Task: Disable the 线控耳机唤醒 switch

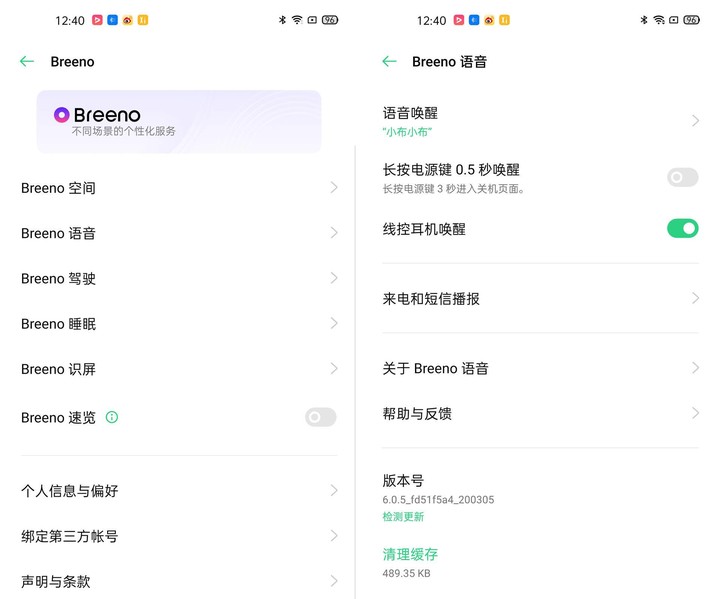Action: pyautogui.click(x=683, y=228)
